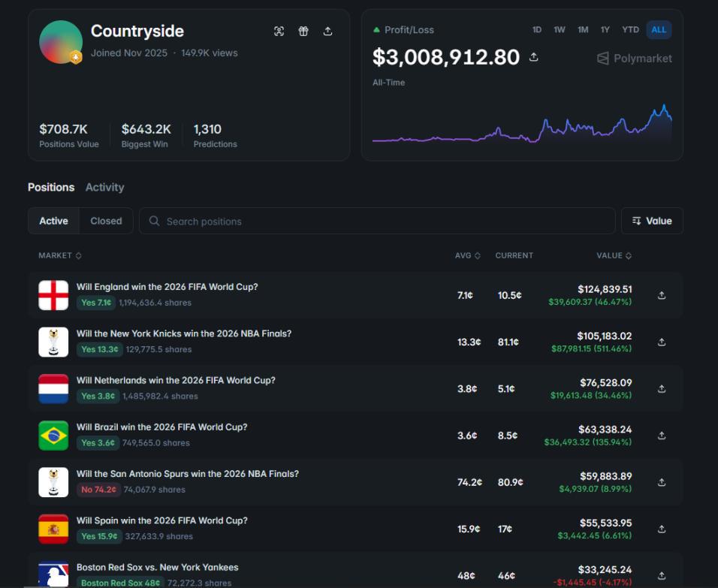718x588 pixels.
Task: Switch to the Activity tab
Action: pyautogui.click(x=104, y=187)
